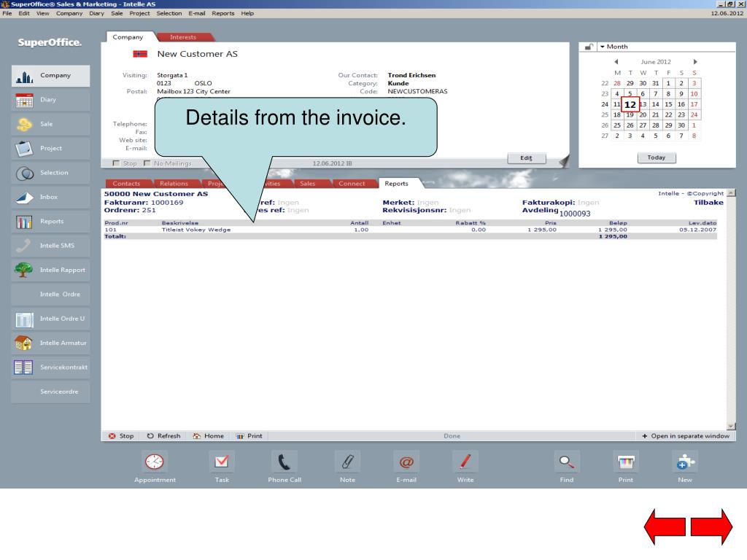This screenshot has width=747, height=560.
Task: Open the Intelle Armatur house icon
Action: point(24,343)
